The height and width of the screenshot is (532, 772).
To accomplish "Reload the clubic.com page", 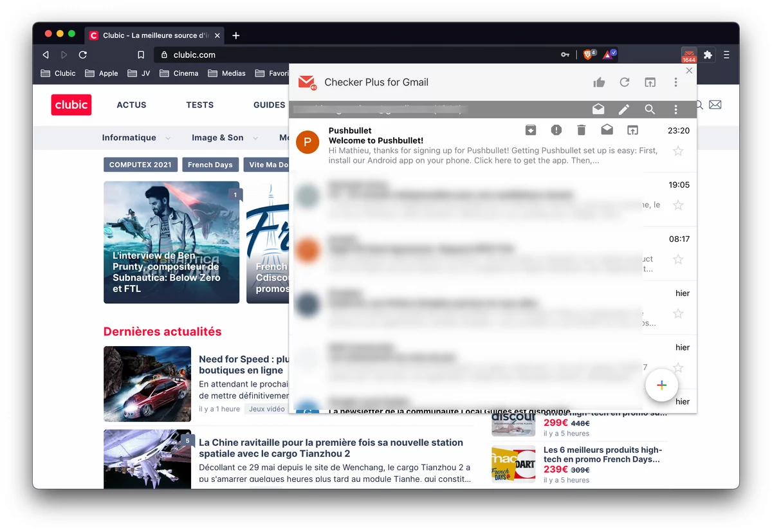I will (x=83, y=55).
